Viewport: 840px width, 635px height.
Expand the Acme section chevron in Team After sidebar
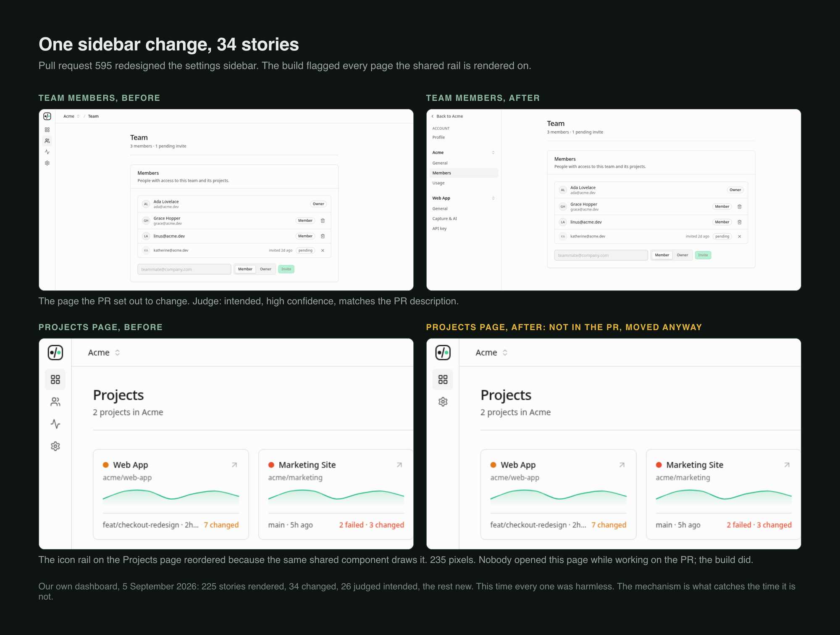(x=493, y=153)
